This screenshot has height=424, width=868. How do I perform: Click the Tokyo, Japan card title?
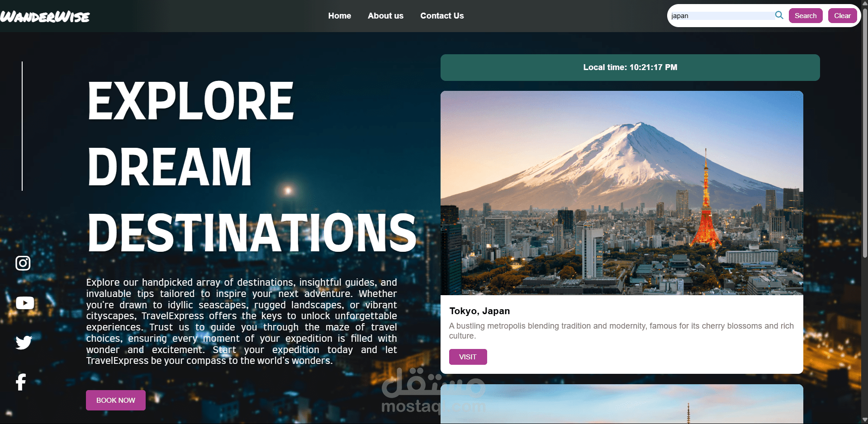click(479, 311)
